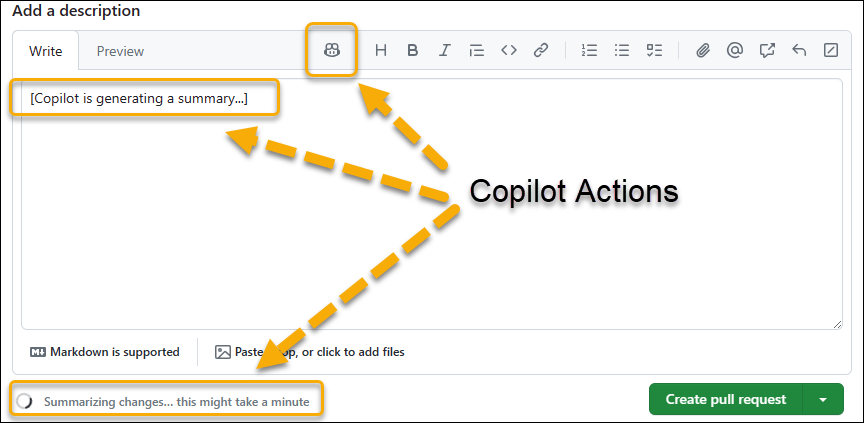Screen dimensions: 864x423
Task: Insert code formatting
Action: (509, 51)
